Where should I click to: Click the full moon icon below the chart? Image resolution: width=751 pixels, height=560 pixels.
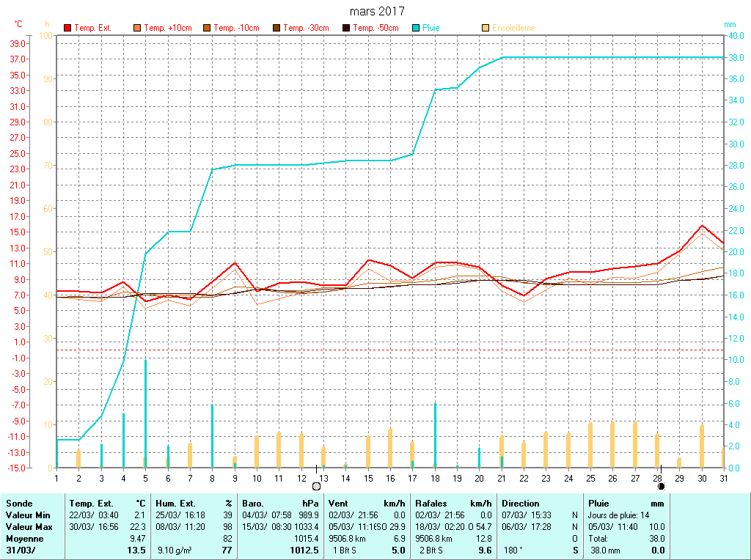[316, 485]
